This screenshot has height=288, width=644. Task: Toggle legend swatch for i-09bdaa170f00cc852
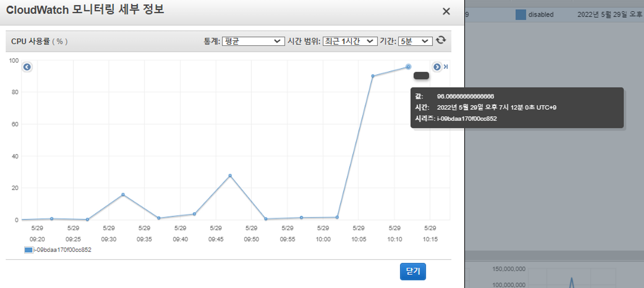29,250
